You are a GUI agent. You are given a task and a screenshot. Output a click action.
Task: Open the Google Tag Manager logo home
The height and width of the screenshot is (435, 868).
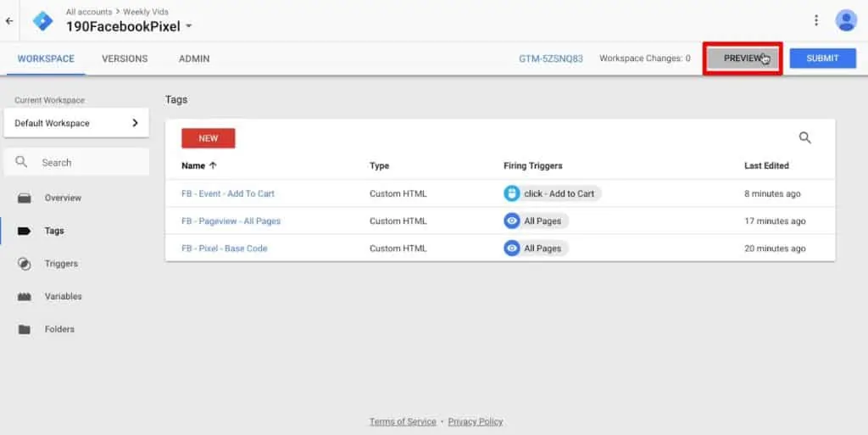point(42,21)
